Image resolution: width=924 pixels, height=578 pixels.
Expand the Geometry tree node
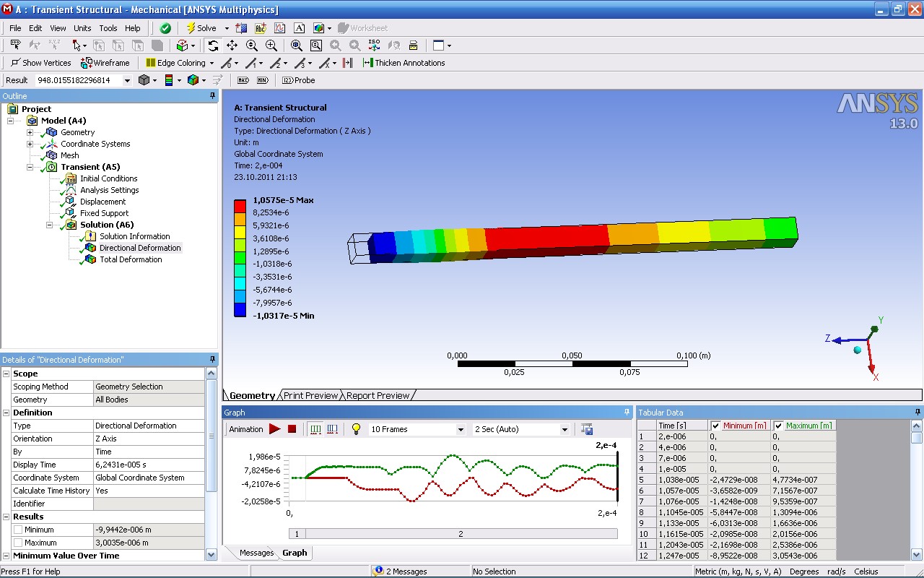30,132
